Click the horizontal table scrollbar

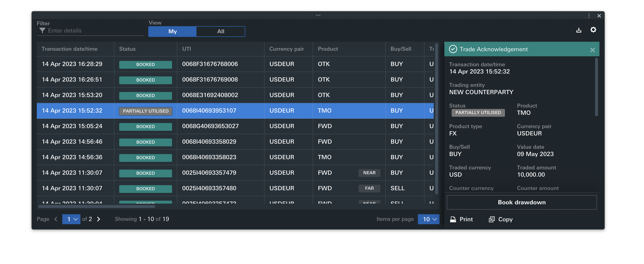[97, 206]
